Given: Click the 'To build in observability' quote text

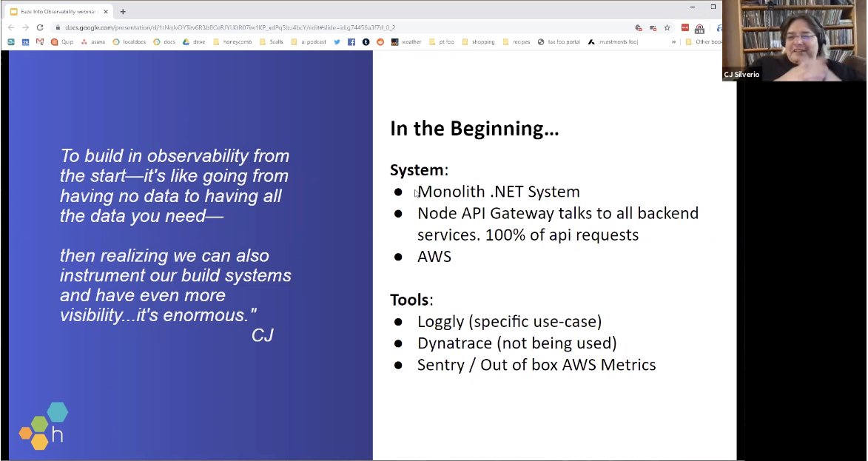Looking at the screenshot, I should point(175,186).
